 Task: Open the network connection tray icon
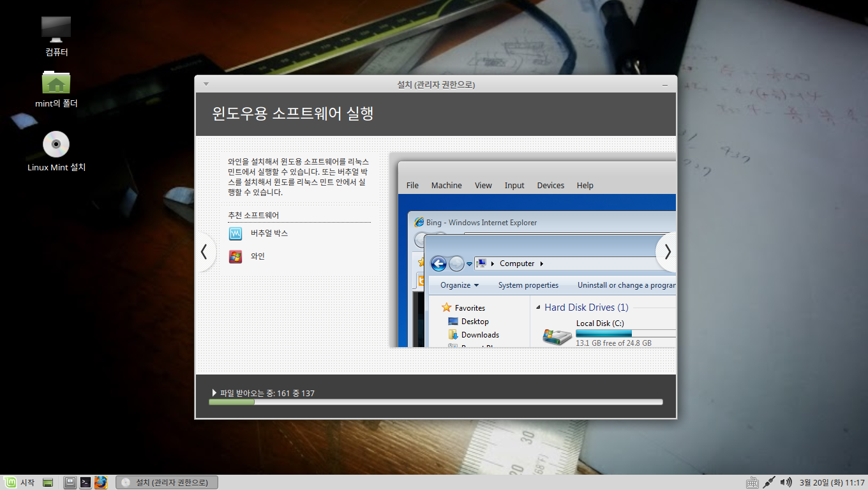[x=769, y=483]
